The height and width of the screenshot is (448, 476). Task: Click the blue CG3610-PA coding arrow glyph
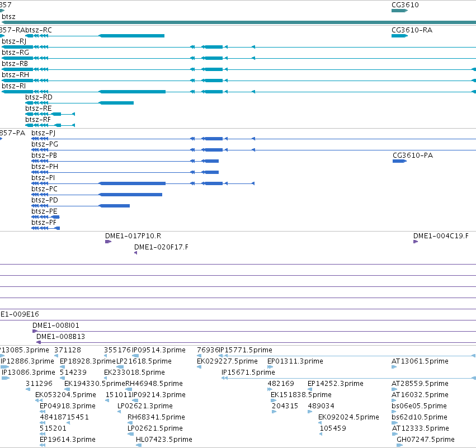point(399,161)
